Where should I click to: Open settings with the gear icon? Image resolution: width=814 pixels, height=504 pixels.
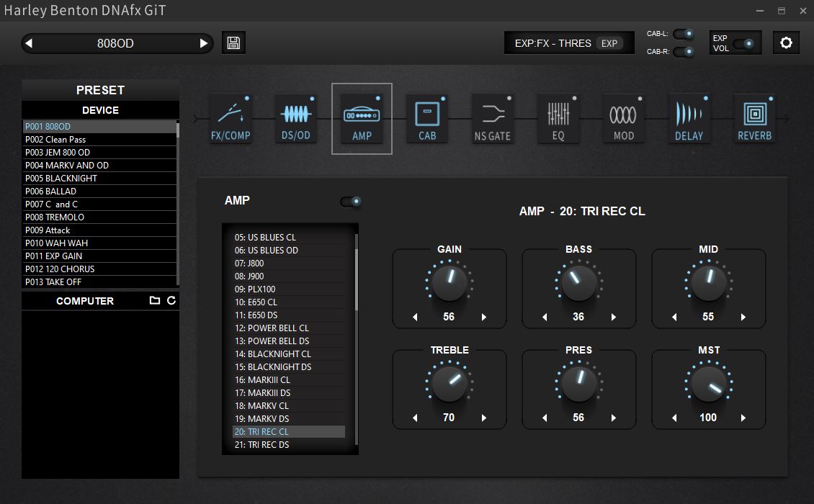click(x=786, y=42)
